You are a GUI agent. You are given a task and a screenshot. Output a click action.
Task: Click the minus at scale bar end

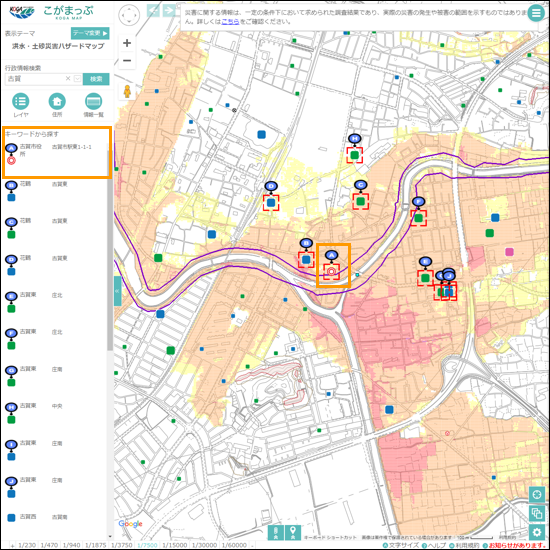252,545
